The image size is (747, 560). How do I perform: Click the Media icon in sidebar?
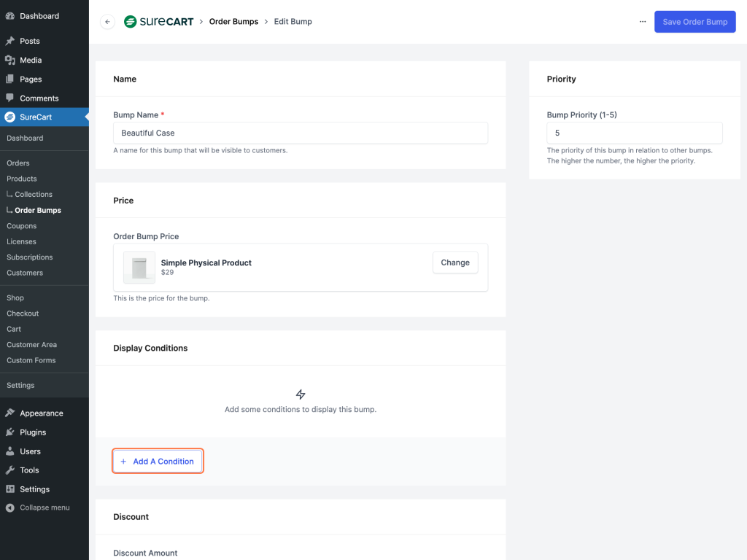pos(10,61)
